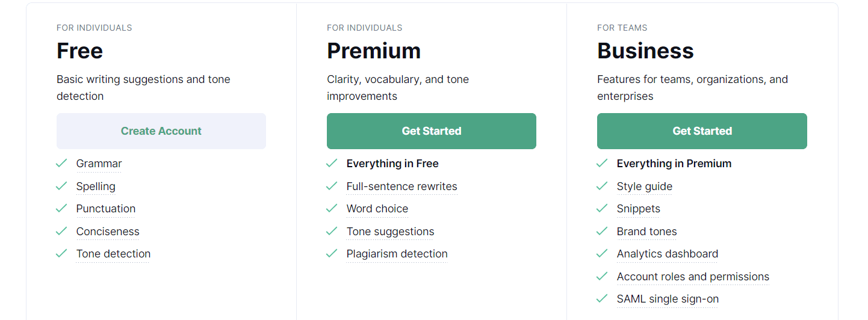Click the Full-sentence rewrites link
Viewport: 868px width, 320px height.
pyautogui.click(x=401, y=186)
